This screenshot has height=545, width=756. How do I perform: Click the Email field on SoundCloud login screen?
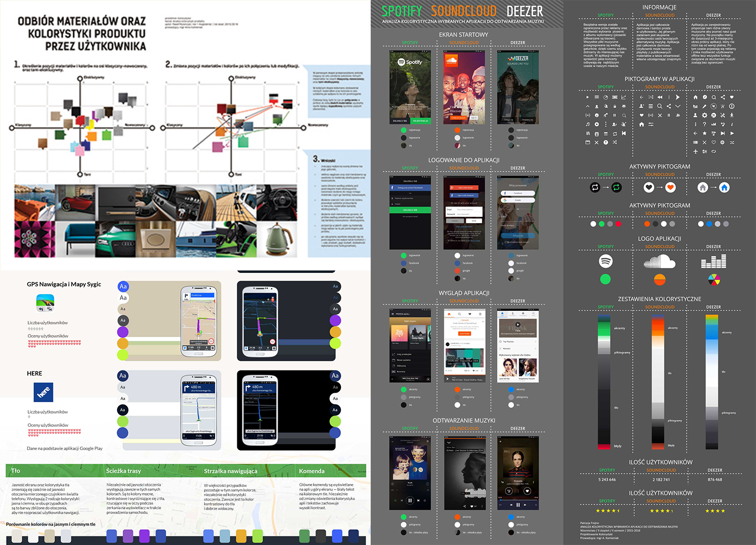tap(464, 209)
